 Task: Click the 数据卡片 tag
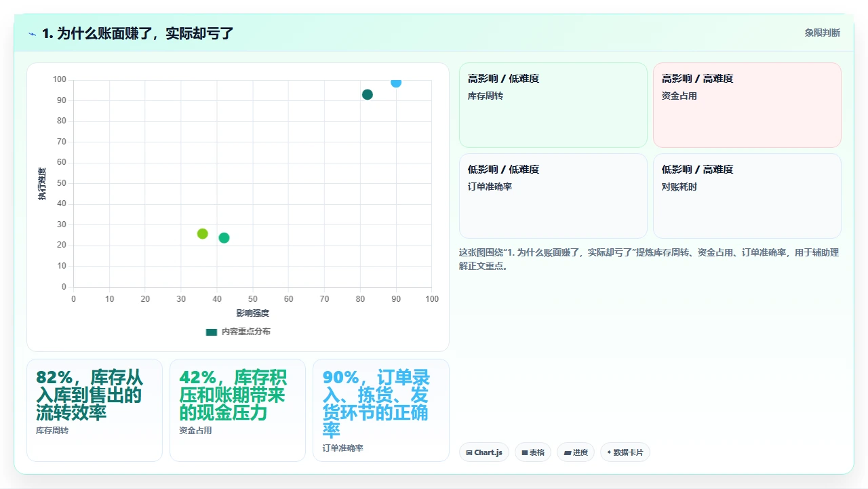pos(625,452)
